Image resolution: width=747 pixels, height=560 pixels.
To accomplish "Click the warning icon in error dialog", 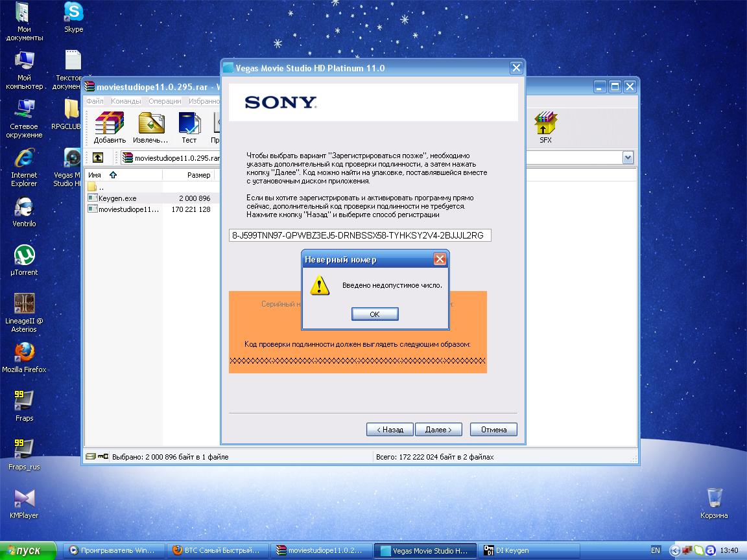I will (x=319, y=286).
